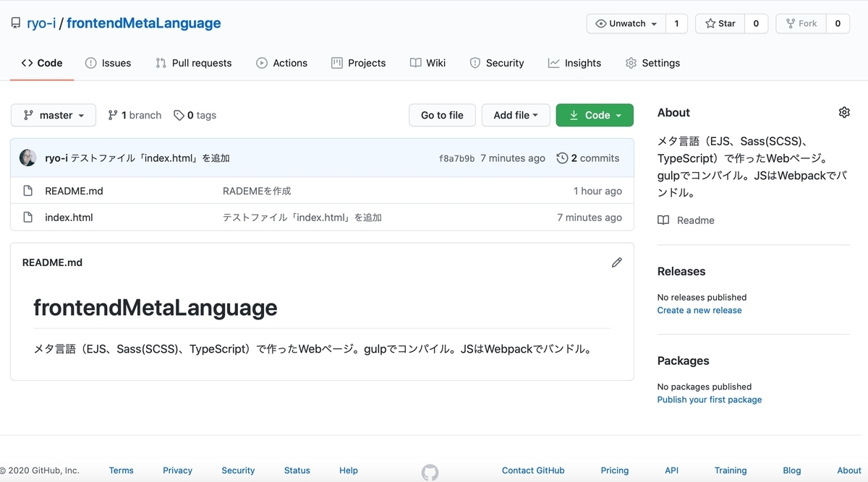View the 0 tags link
868x482 pixels.
tap(195, 115)
